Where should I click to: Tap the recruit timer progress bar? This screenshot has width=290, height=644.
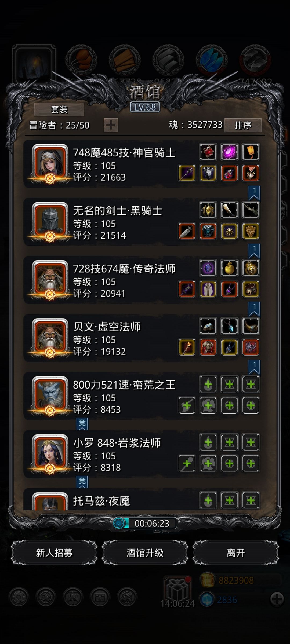pos(145,523)
